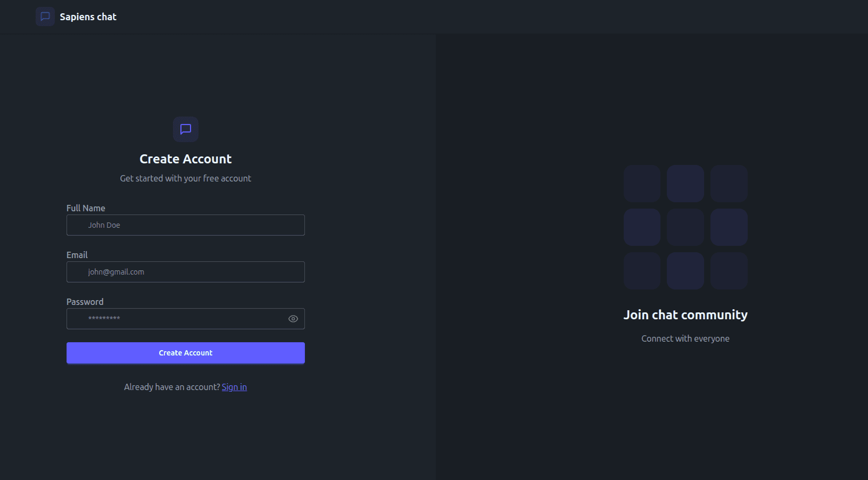Image resolution: width=868 pixels, height=480 pixels.
Task: Click the Connect with everyone subtitle
Action: (685, 338)
